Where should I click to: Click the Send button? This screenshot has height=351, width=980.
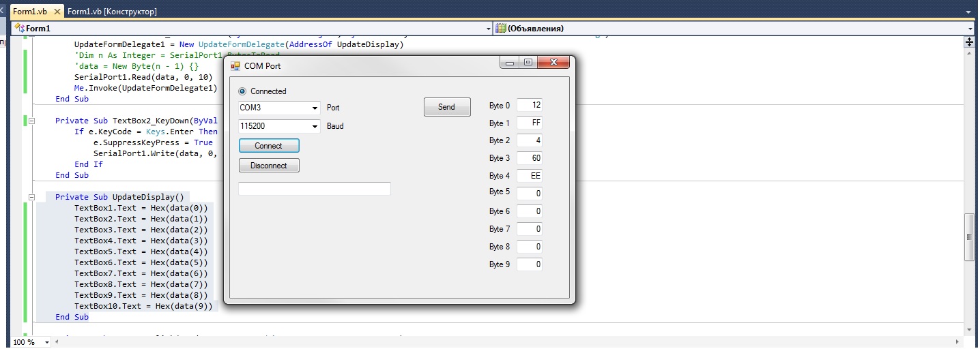click(447, 107)
